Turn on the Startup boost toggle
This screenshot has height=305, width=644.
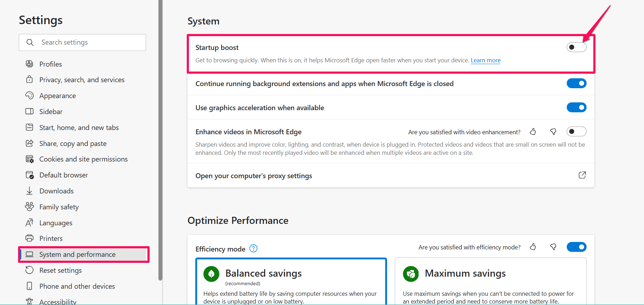576,47
